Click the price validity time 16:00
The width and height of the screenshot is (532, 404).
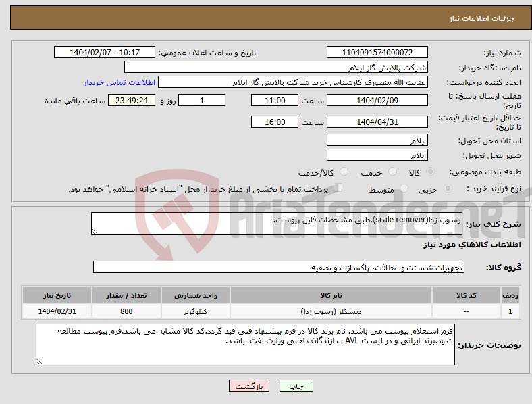[x=275, y=122]
